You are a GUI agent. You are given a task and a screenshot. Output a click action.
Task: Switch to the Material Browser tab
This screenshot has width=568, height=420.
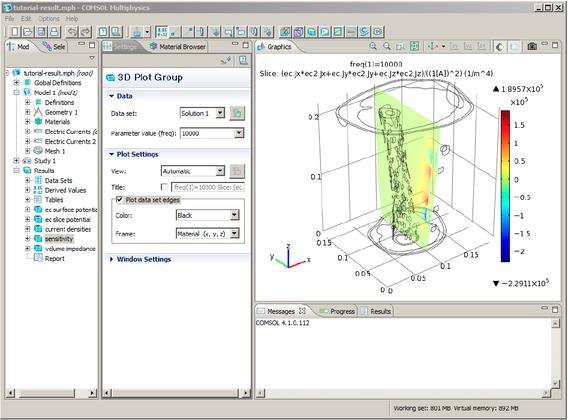(x=178, y=47)
